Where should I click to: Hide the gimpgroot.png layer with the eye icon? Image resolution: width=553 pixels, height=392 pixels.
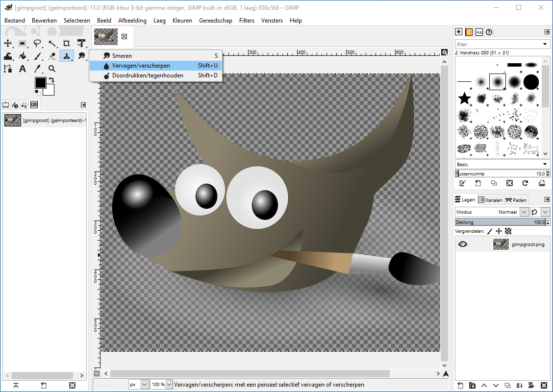(x=462, y=244)
